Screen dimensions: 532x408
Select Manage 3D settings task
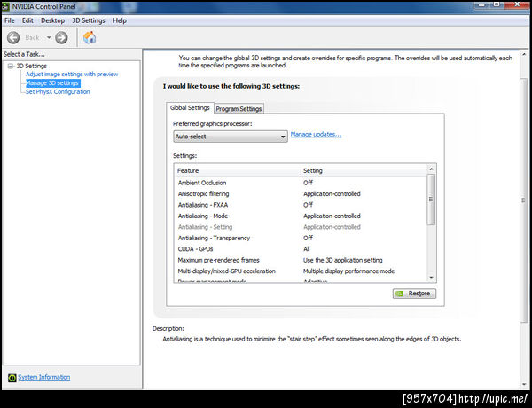click(x=52, y=83)
